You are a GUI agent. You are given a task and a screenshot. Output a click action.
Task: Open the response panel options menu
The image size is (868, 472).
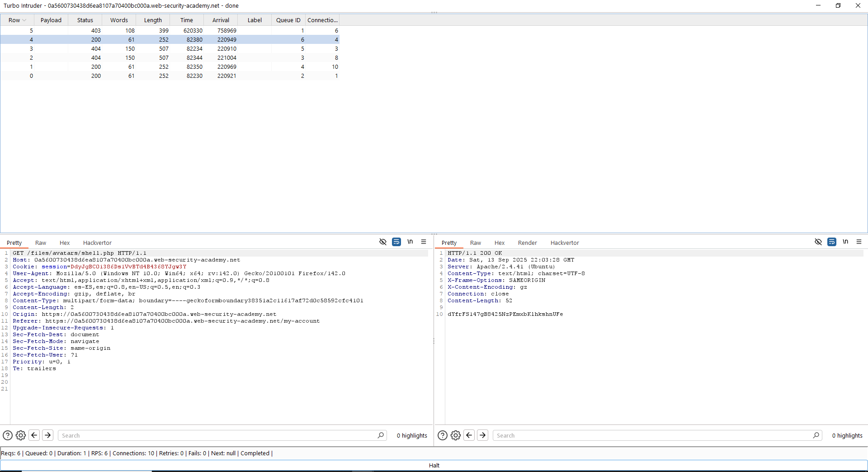859,242
